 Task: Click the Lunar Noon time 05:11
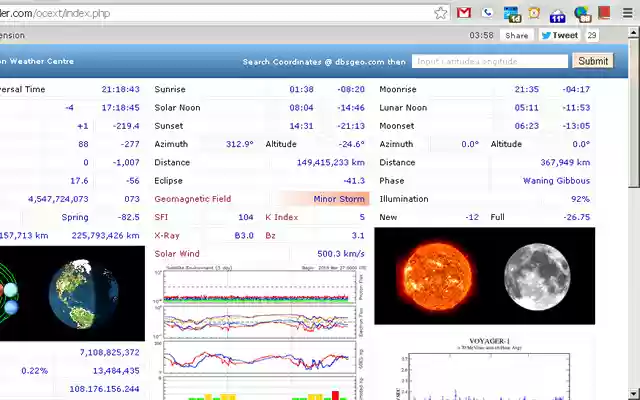527,108
